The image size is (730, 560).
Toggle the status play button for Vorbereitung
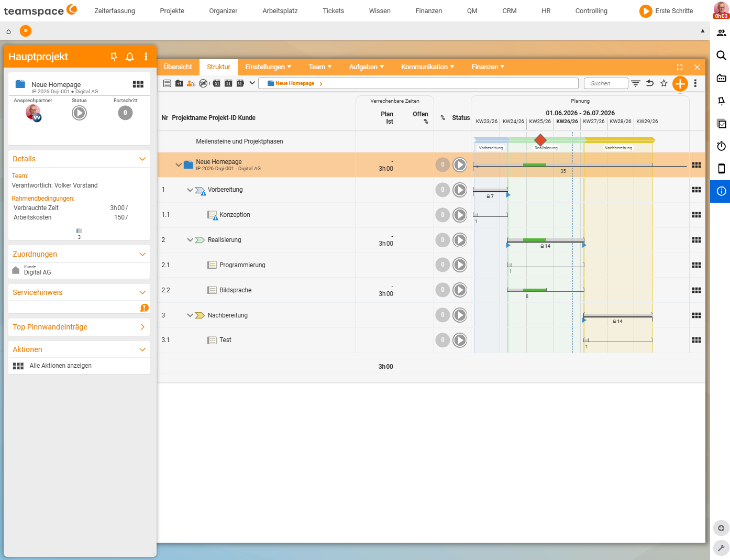pyautogui.click(x=460, y=190)
